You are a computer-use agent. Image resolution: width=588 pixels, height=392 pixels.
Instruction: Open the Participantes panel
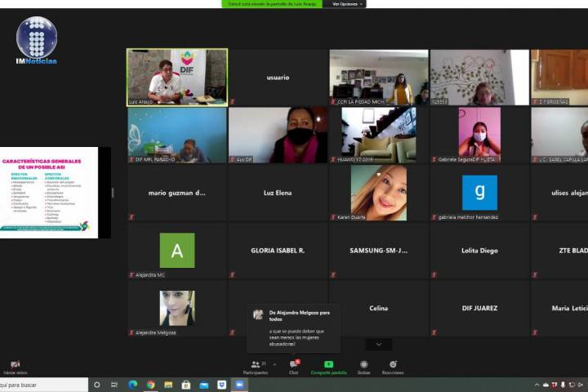point(256,366)
